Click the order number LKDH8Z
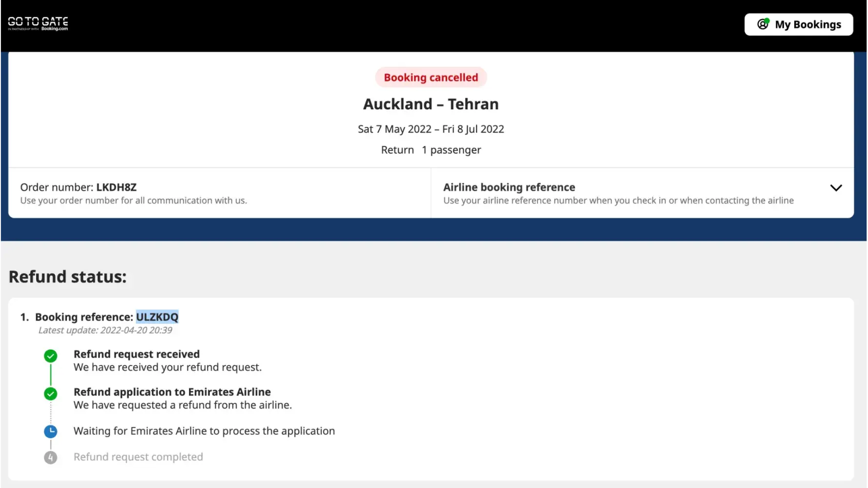Image resolution: width=868 pixels, height=488 pixels. click(116, 187)
